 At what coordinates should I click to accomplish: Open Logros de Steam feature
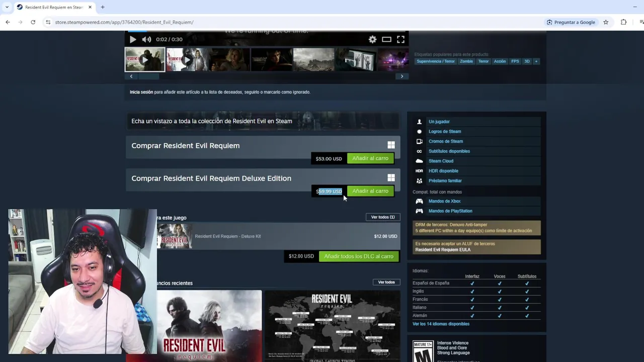445,132
